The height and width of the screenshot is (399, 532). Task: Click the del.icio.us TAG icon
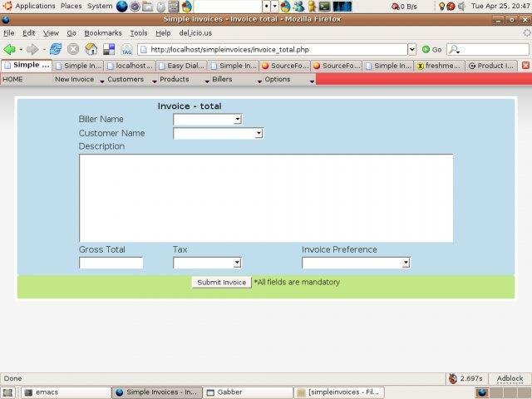[126, 50]
